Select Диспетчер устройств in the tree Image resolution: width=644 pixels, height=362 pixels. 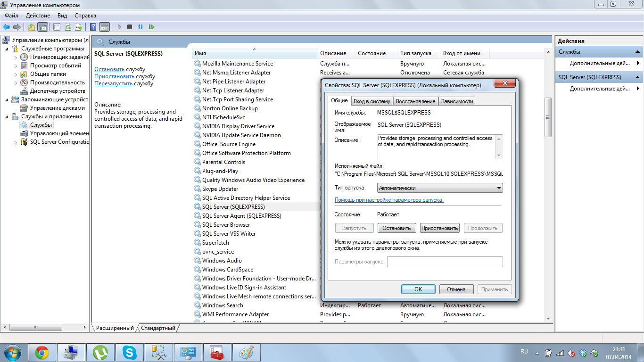point(58,91)
